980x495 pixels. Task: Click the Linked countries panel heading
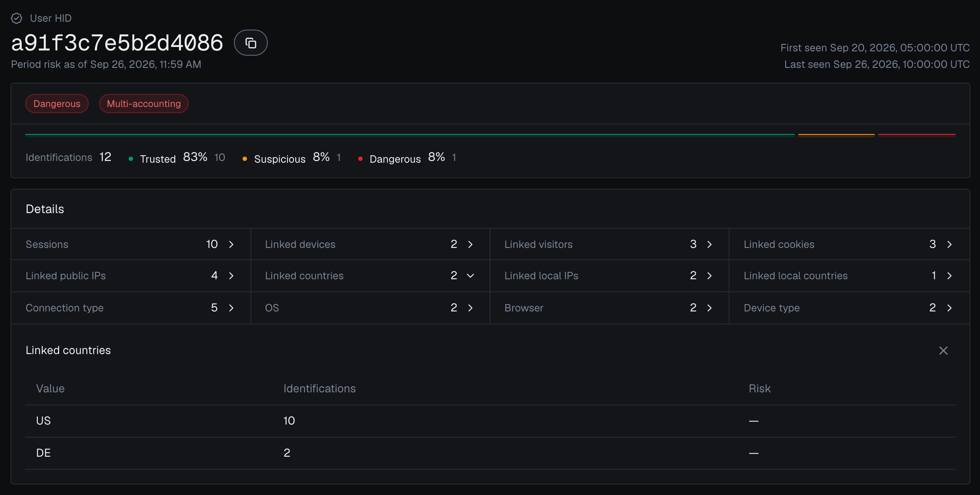click(68, 350)
